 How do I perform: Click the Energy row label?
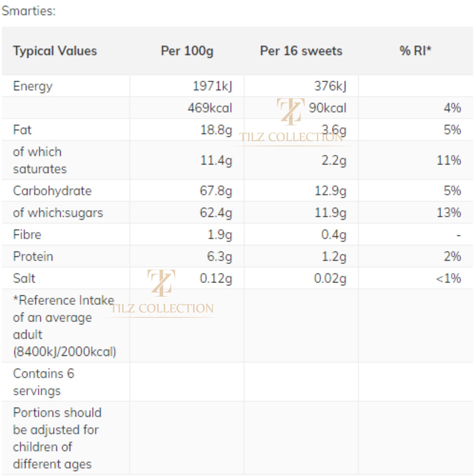(x=33, y=86)
